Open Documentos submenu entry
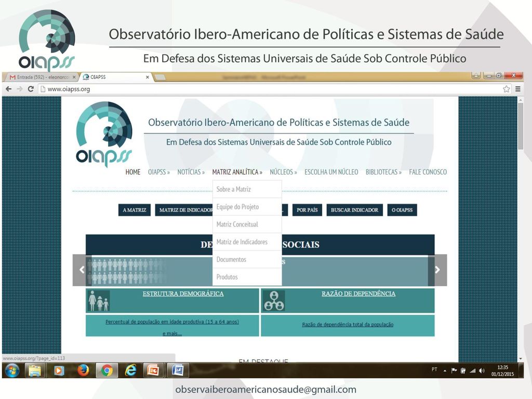Viewport: 532px width, 399px height. pyautogui.click(x=247, y=260)
